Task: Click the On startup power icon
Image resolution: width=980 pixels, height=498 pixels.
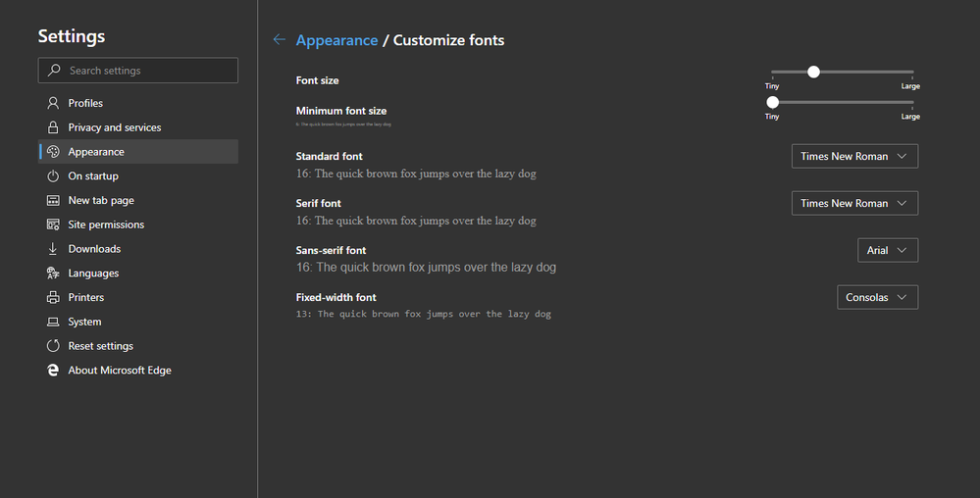Action: [x=53, y=176]
